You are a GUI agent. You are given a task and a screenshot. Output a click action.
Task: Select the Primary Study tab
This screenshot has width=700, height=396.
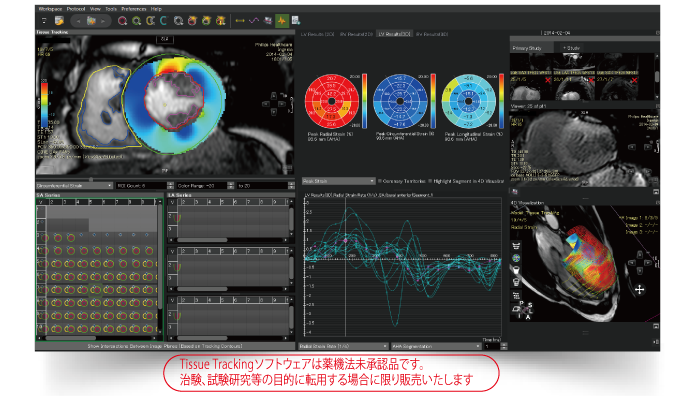click(531, 48)
